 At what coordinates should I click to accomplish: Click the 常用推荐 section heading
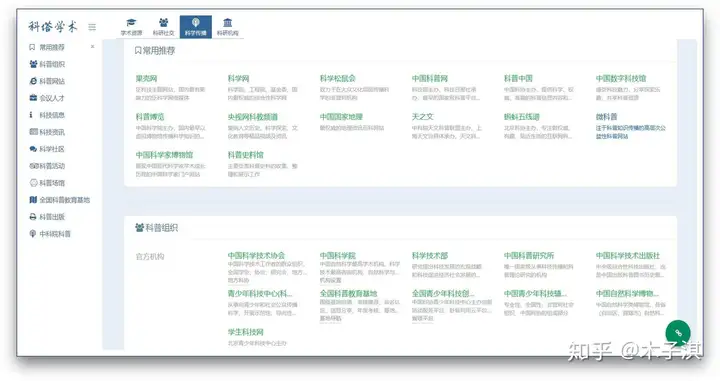click(155, 50)
